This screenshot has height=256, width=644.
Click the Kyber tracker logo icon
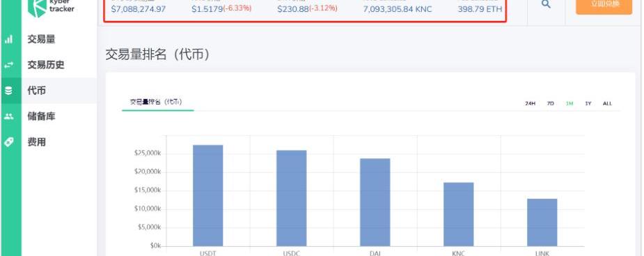click(37, 8)
